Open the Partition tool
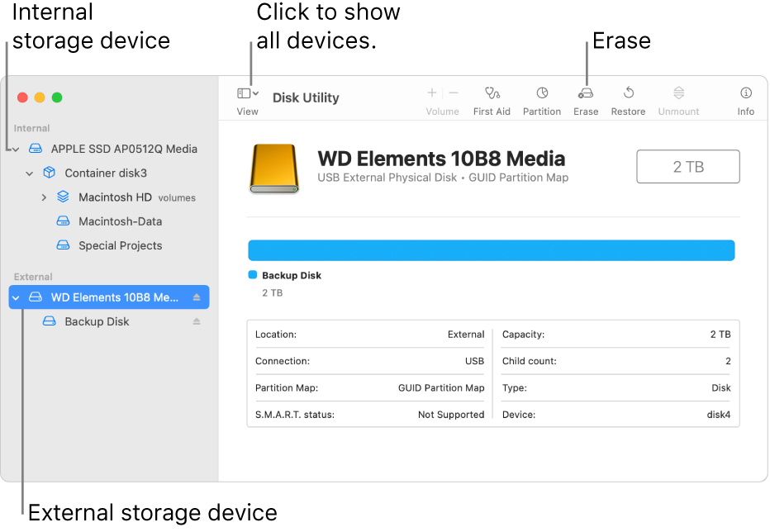770x532 pixels. pos(541,98)
